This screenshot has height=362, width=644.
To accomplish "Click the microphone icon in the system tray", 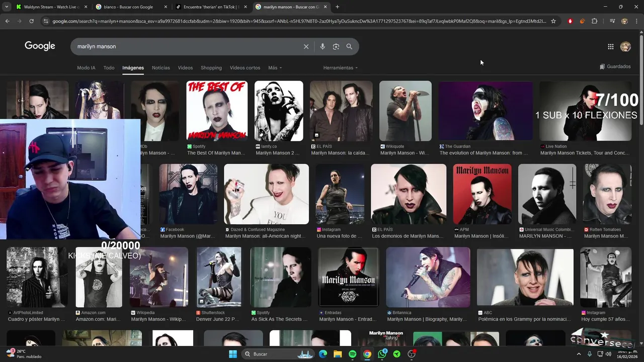I will click(x=590, y=354).
